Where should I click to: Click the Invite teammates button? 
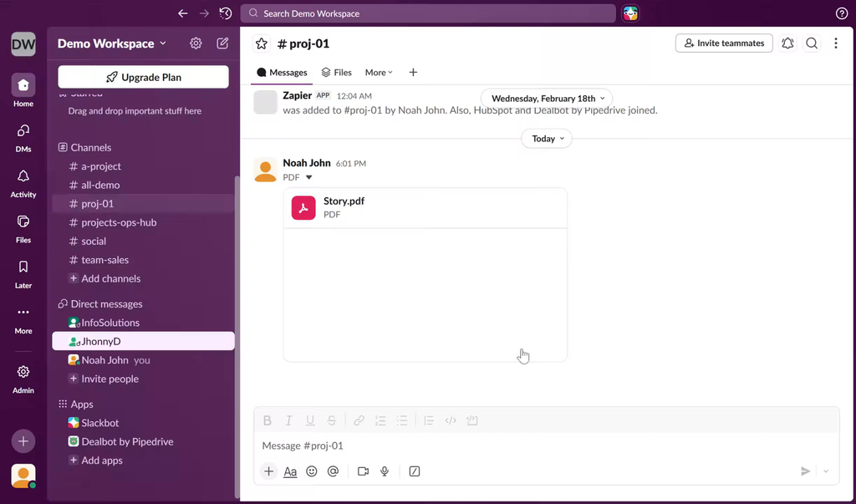point(724,43)
